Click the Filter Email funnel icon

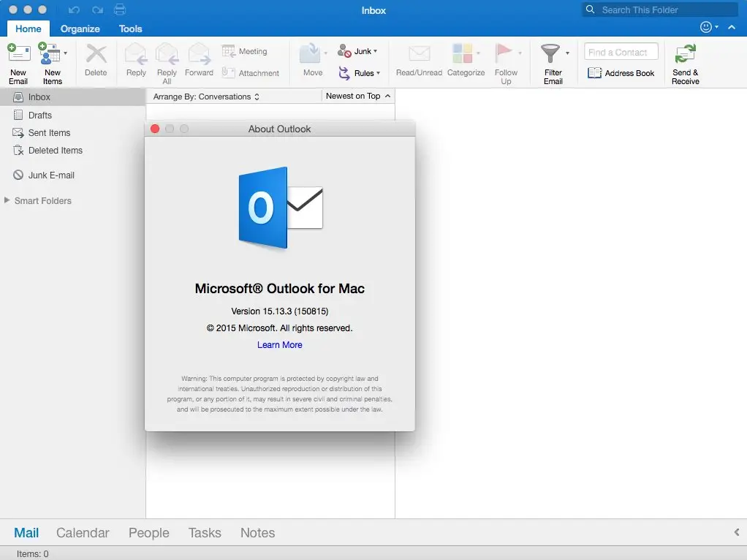point(550,54)
